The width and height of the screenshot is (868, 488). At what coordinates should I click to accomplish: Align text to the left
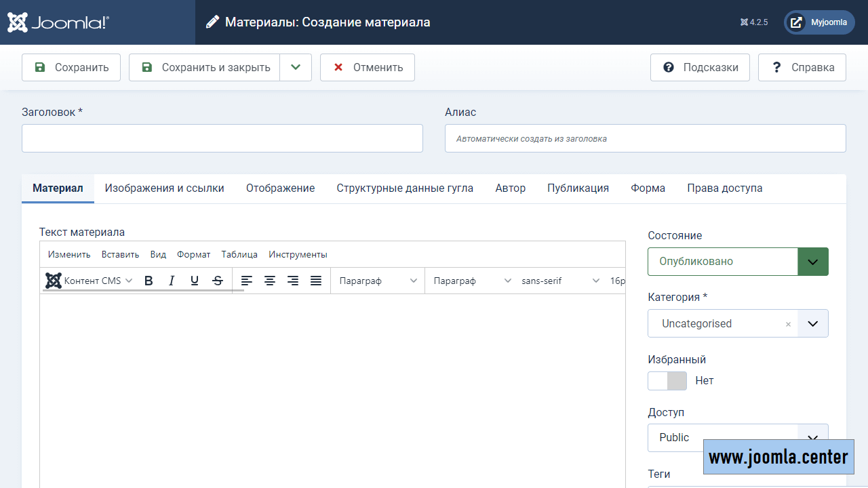pos(247,281)
